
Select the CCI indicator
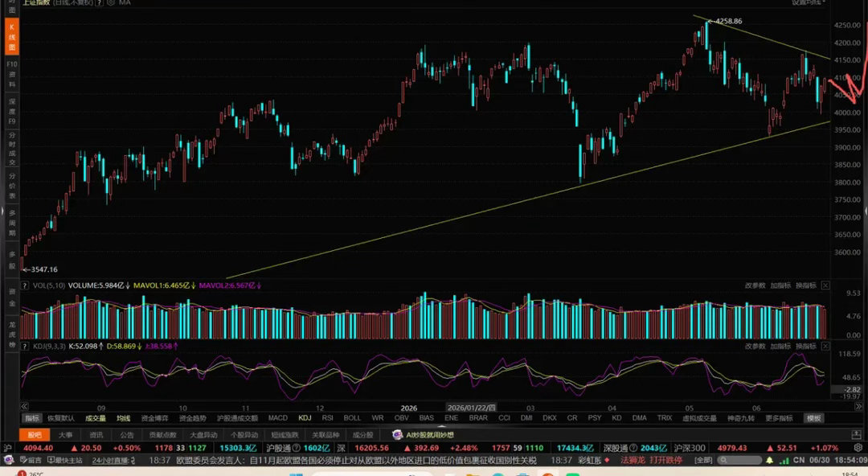[x=504, y=418]
